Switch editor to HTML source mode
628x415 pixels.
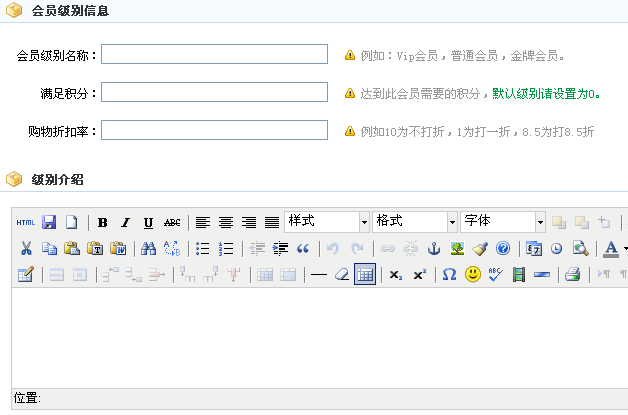(x=26, y=222)
